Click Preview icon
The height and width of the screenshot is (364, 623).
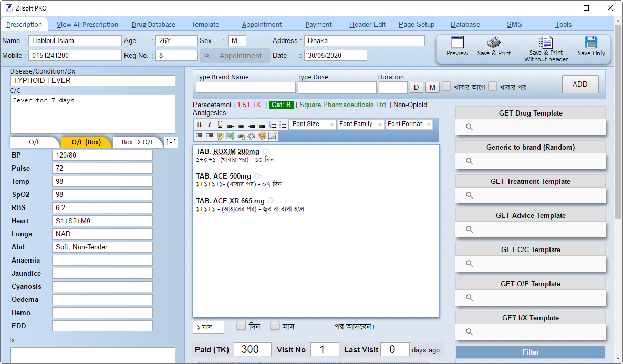457,43
